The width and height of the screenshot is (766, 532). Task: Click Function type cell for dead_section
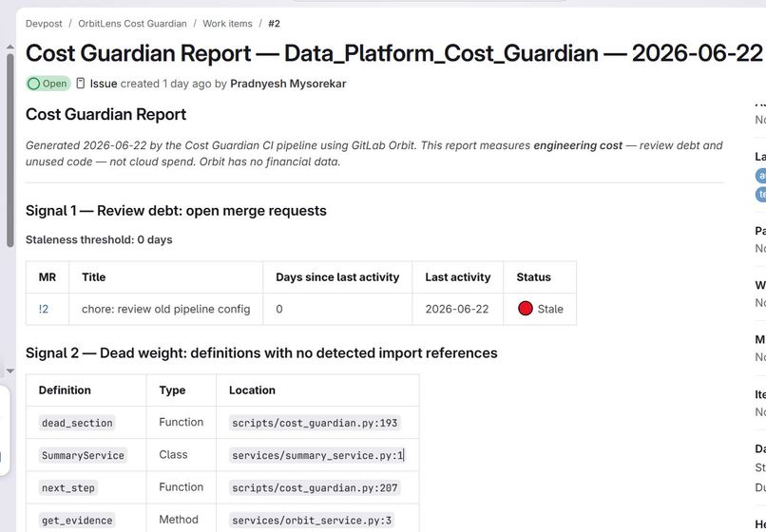tap(181, 422)
